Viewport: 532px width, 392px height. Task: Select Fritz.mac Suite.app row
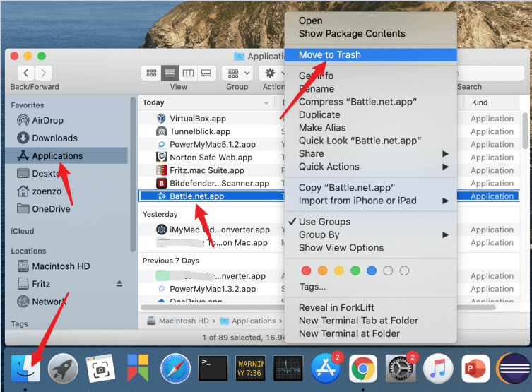click(x=212, y=170)
